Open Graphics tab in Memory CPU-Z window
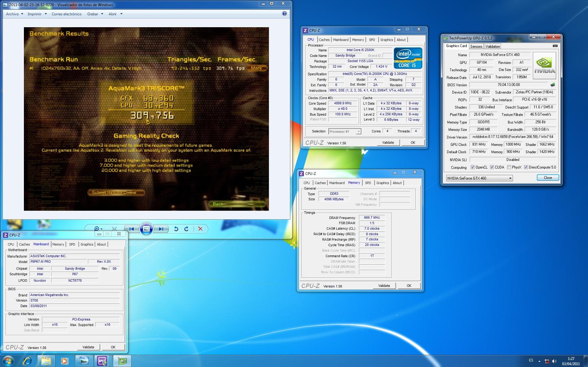This screenshot has height=367, width=588. click(x=383, y=183)
